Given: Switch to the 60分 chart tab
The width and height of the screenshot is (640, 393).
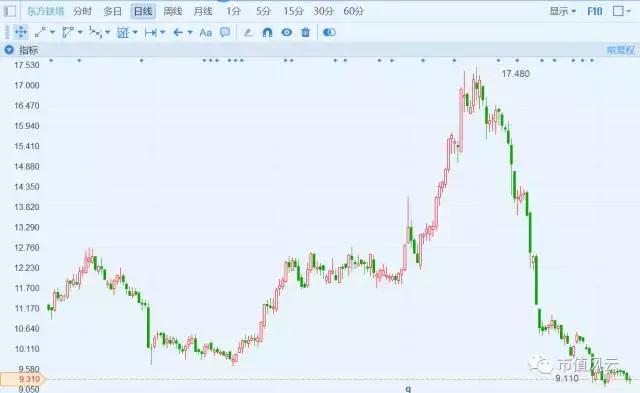Looking at the screenshot, I should [353, 11].
